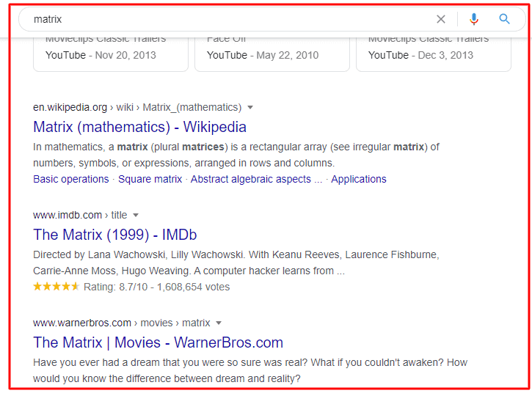The image size is (532, 396).
Task: Open the YouTube video card dated May 22, 2010
Action: [272, 54]
